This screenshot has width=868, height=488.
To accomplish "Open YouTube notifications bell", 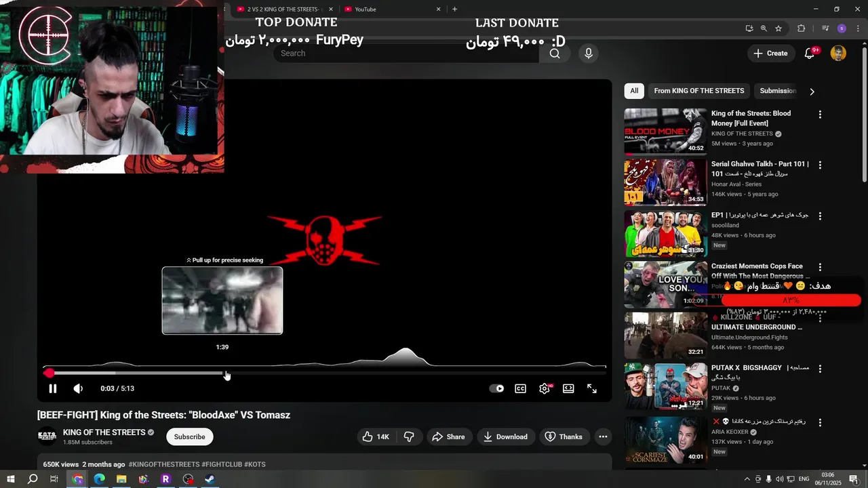I will 810,53.
